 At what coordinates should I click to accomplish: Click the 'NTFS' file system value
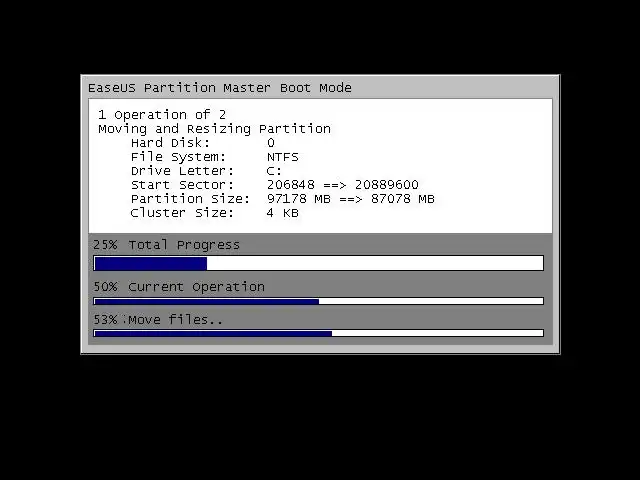282,157
